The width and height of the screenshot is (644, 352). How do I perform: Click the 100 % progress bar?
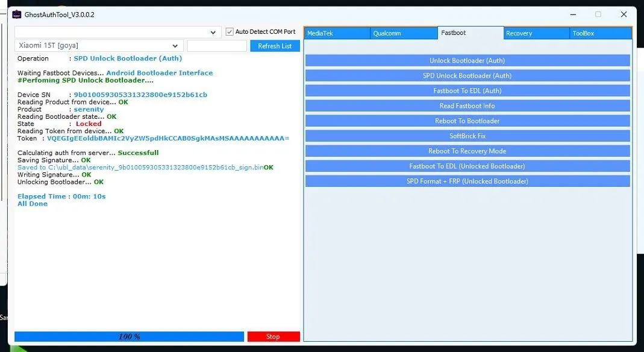129,336
